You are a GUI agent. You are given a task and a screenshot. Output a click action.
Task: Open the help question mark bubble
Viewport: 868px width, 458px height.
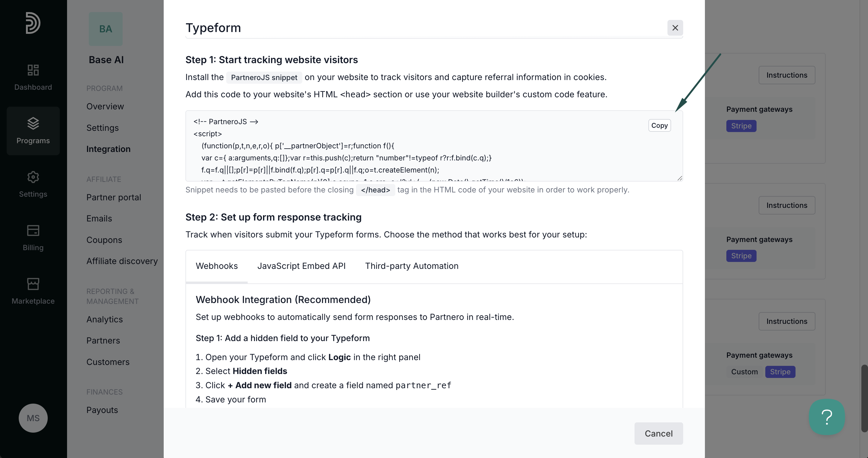[x=827, y=417]
